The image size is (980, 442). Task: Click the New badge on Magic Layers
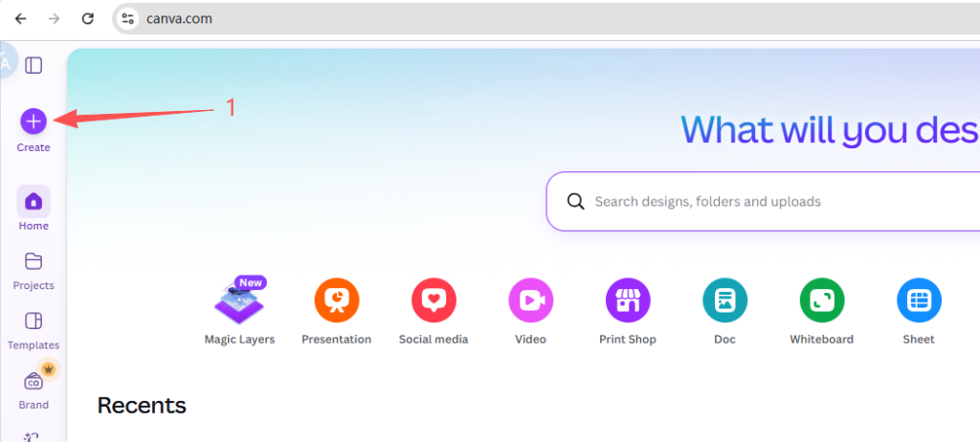pyautogui.click(x=251, y=282)
